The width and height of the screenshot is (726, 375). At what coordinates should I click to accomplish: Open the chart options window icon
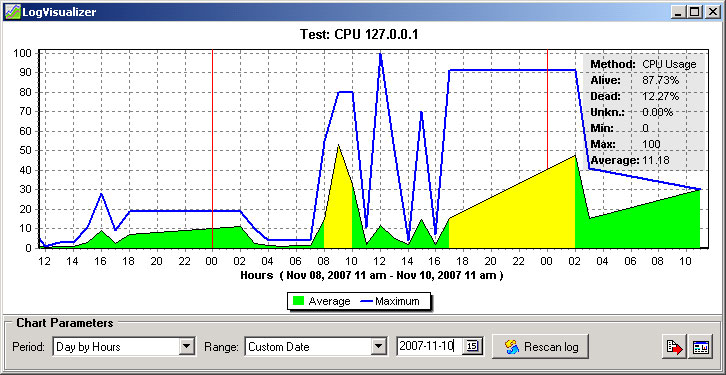click(x=700, y=347)
